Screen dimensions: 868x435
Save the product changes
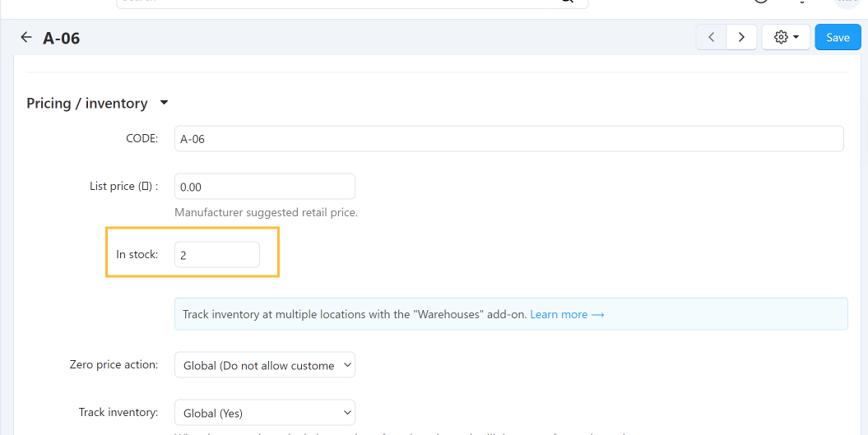[838, 37]
